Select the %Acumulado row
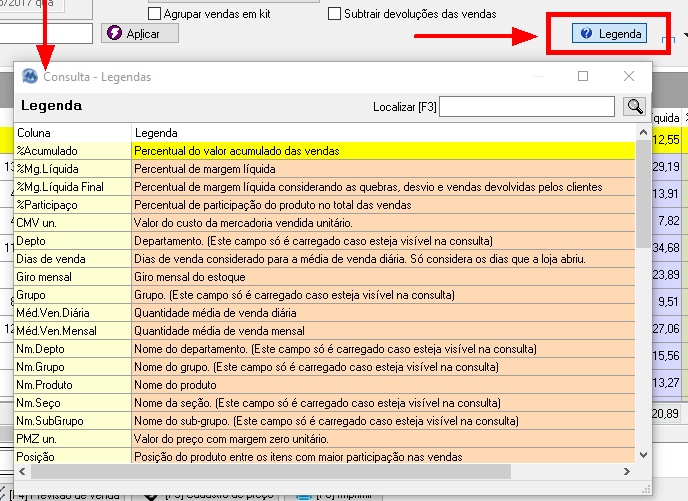688x501 pixels. click(x=325, y=151)
